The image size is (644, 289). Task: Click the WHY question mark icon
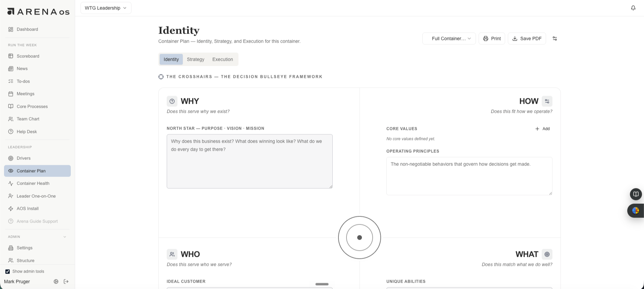click(x=172, y=101)
